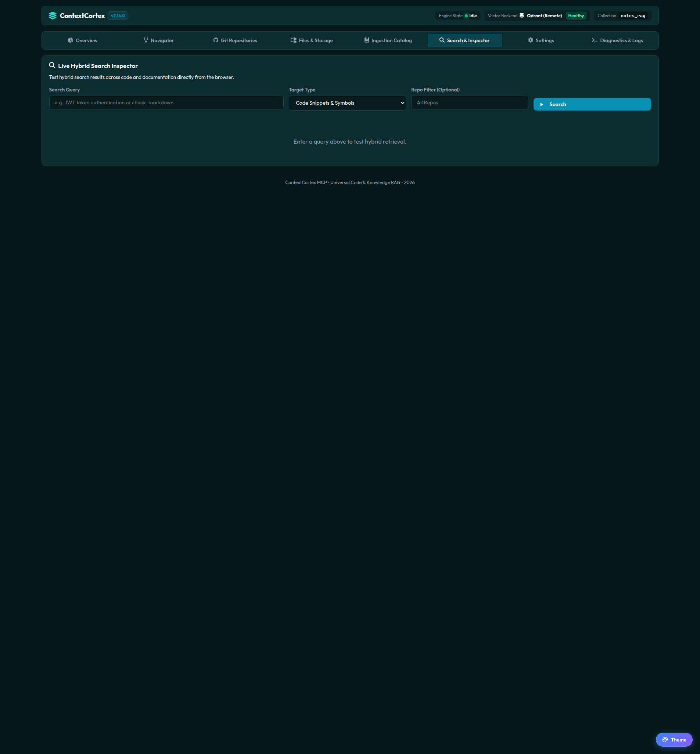700x754 pixels.
Task: Click the "Enter a query above" placeholder message
Action: [349, 141]
